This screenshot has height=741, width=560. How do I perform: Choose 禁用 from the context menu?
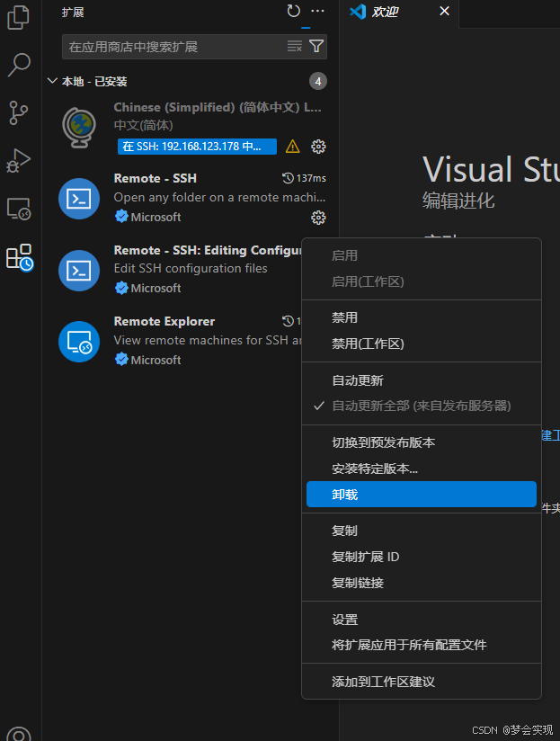(422, 317)
